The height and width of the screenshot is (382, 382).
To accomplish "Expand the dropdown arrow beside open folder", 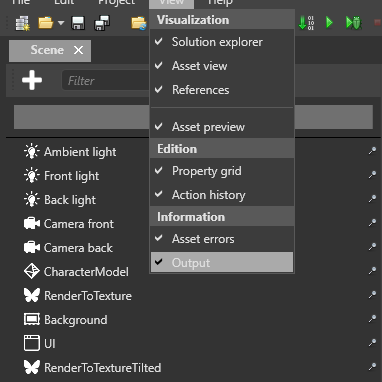I will tap(61, 23).
